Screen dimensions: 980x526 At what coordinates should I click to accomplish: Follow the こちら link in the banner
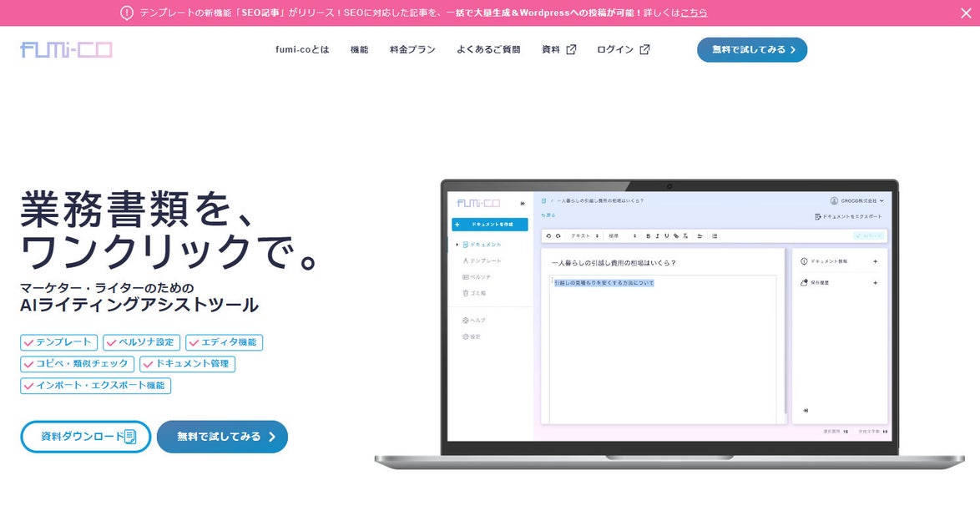click(x=694, y=13)
